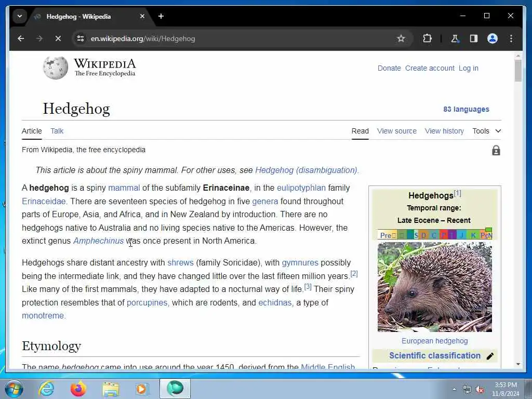Click the Pre segment of temporal range bar
The height and width of the screenshot is (399, 532).
387,235
